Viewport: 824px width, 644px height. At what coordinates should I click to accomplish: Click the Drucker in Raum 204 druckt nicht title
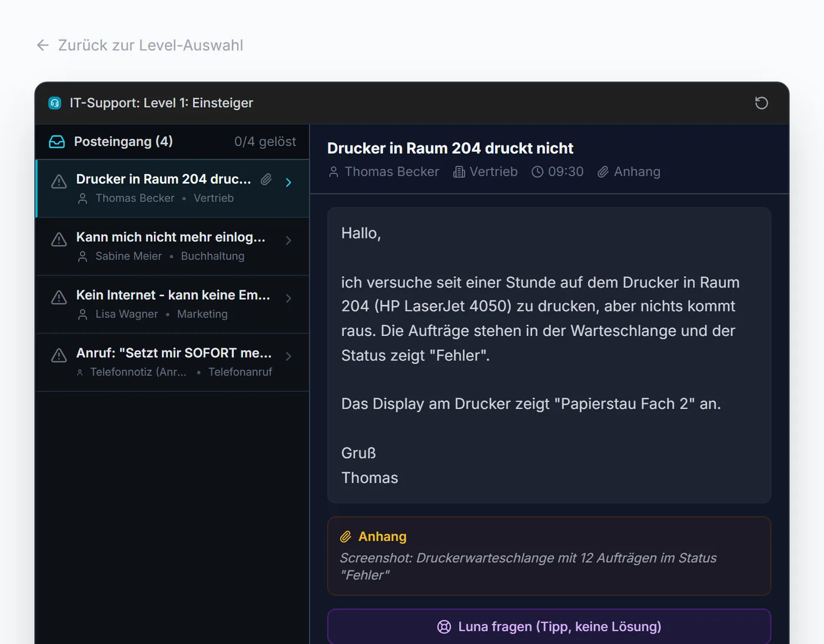tap(450, 148)
